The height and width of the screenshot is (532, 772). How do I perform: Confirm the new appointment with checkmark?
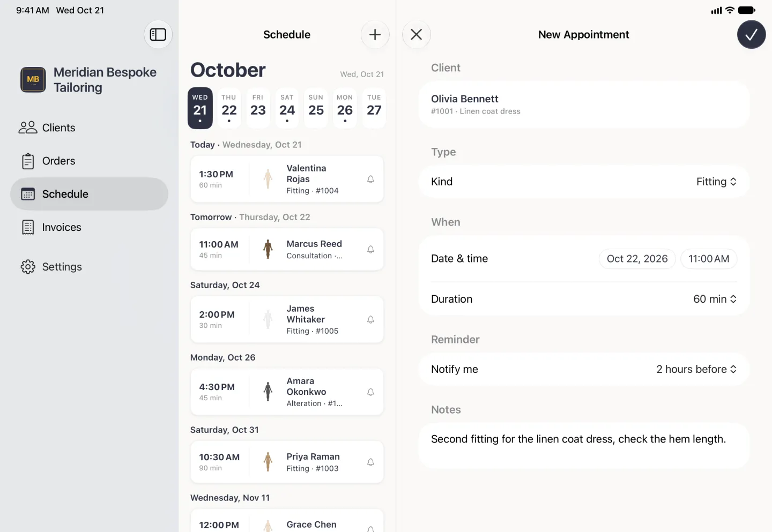click(751, 35)
